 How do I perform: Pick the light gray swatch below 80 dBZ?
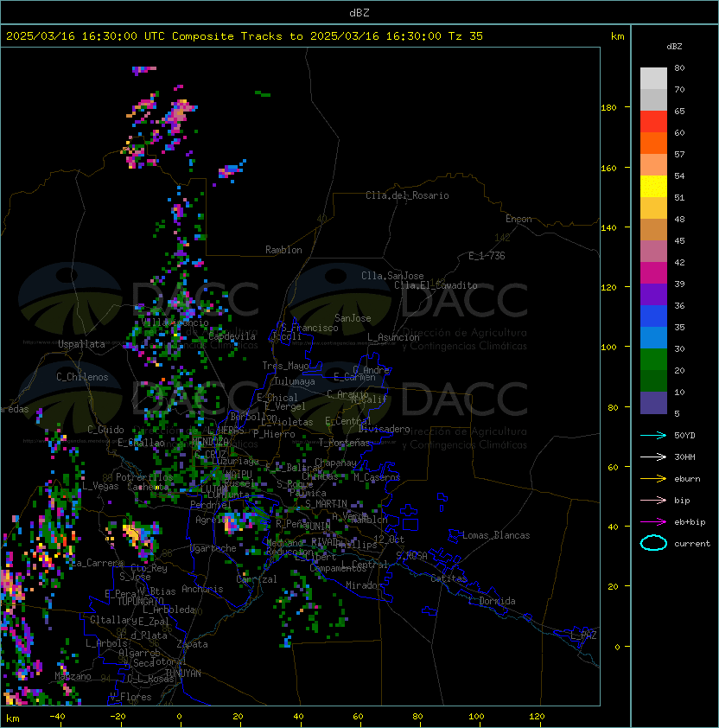point(653,79)
